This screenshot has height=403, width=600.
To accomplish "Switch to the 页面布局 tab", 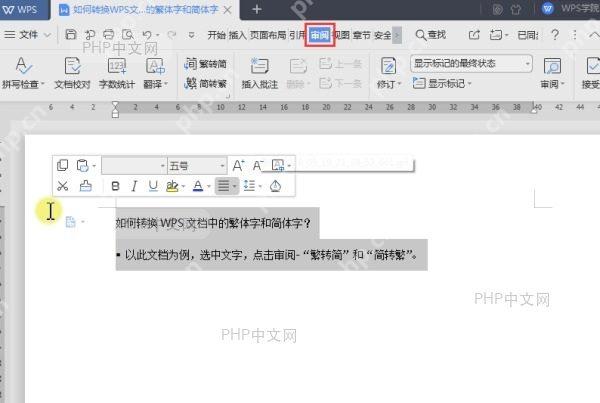I will click(268, 35).
